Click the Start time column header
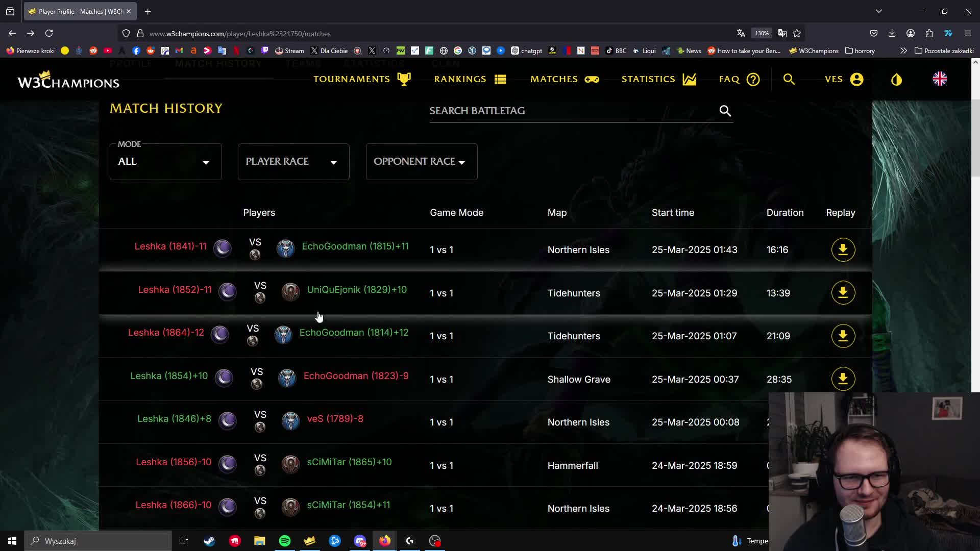 [673, 213]
